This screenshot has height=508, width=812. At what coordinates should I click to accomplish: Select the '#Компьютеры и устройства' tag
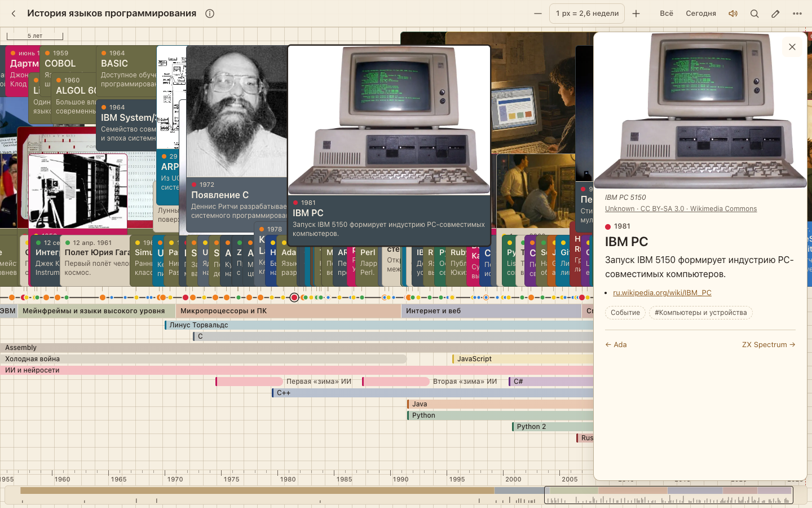pyautogui.click(x=701, y=313)
